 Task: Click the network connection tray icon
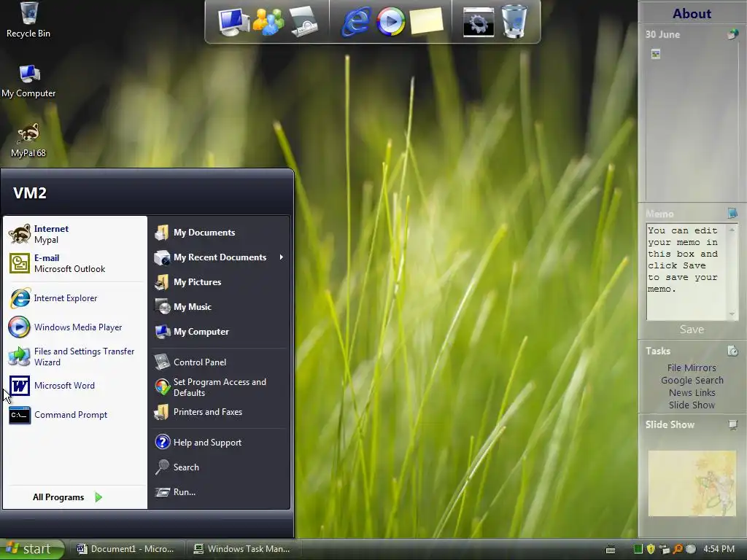click(x=665, y=550)
